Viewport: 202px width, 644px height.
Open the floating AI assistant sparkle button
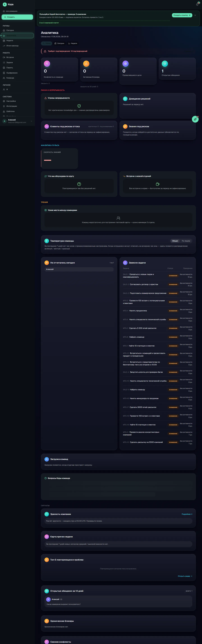pos(195,119)
